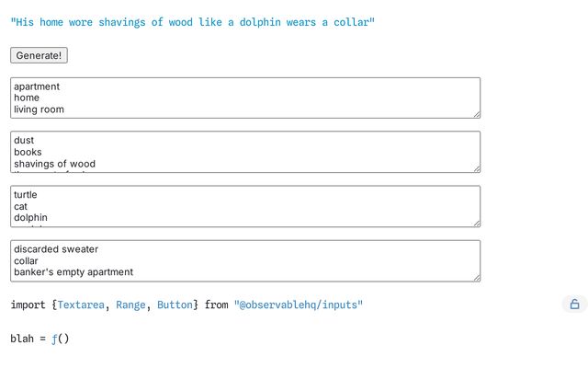Click the resize corner of the discarded sweater textarea
Screen dimensions: 588x368
coord(476,277)
